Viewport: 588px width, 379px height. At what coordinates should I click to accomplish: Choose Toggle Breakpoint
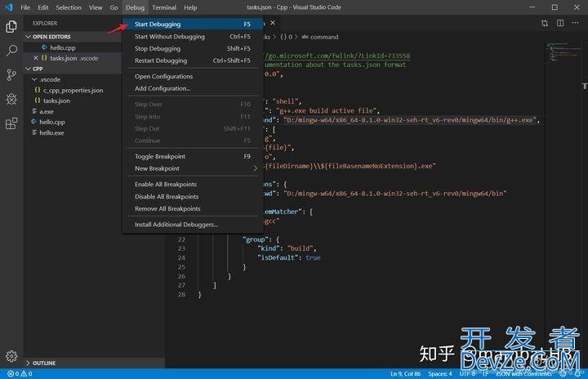(193, 156)
